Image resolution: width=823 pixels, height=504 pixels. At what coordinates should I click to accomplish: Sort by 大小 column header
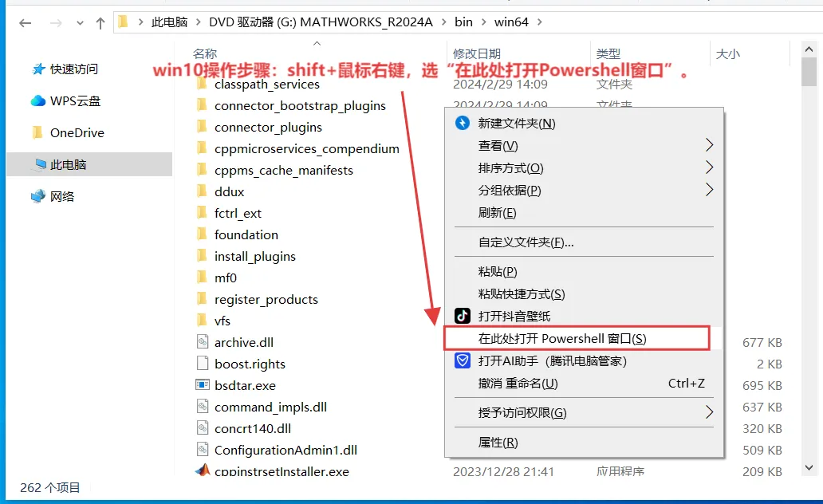click(x=728, y=53)
